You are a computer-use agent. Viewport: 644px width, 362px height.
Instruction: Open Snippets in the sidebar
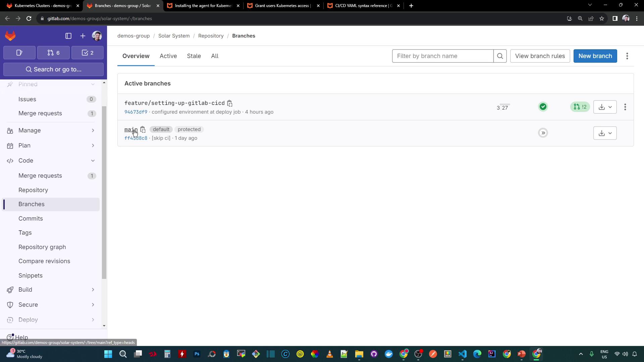pos(51,276)
